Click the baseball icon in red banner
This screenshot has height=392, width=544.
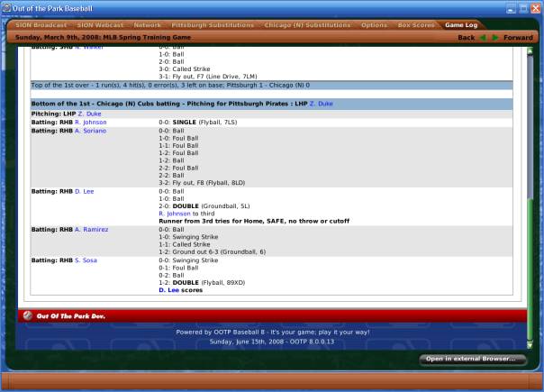28,315
